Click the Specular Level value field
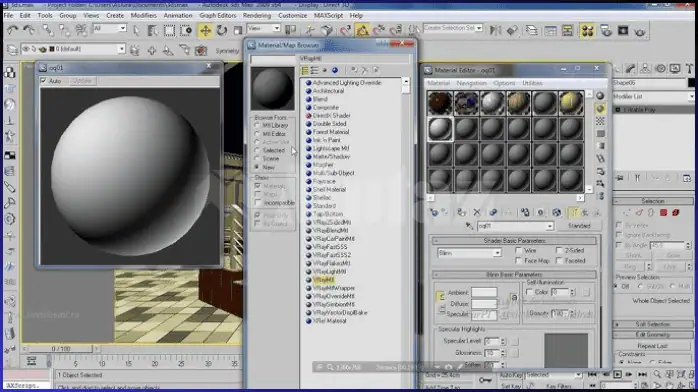Image resolution: width=698 pixels, height=392 pixels. (491, 341)
